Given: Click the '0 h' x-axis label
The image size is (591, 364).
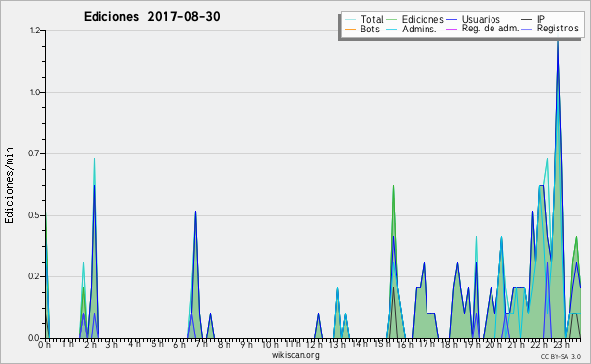Looking at the screenshot, I should point(44,344).
